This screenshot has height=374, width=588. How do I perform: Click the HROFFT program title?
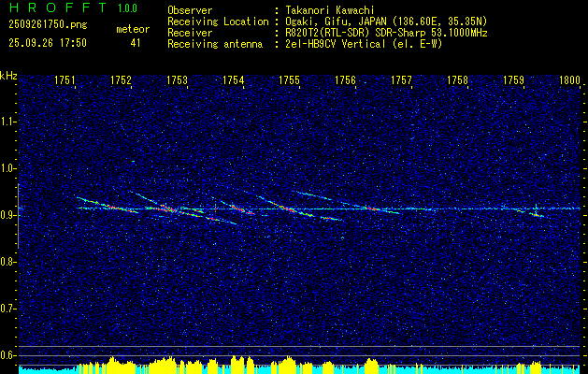58,7
